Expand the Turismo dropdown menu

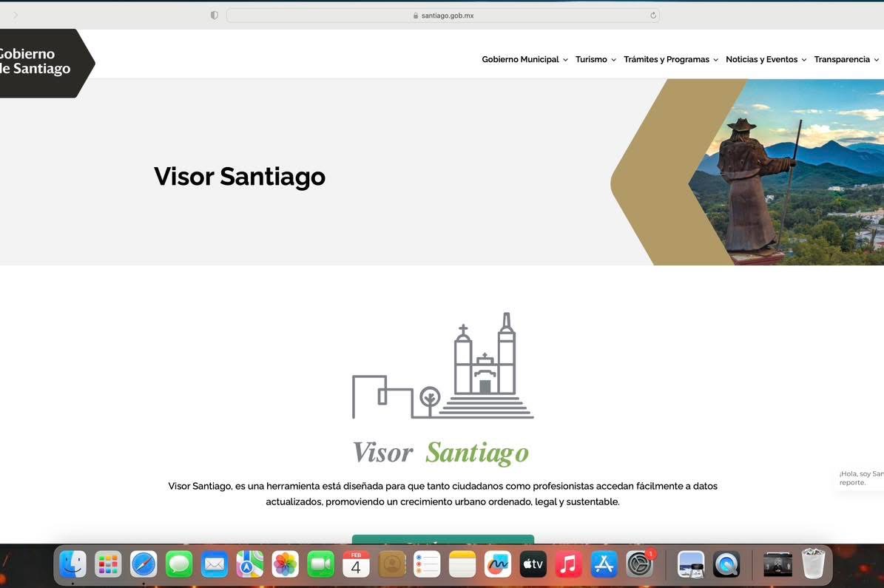point(595,60)
